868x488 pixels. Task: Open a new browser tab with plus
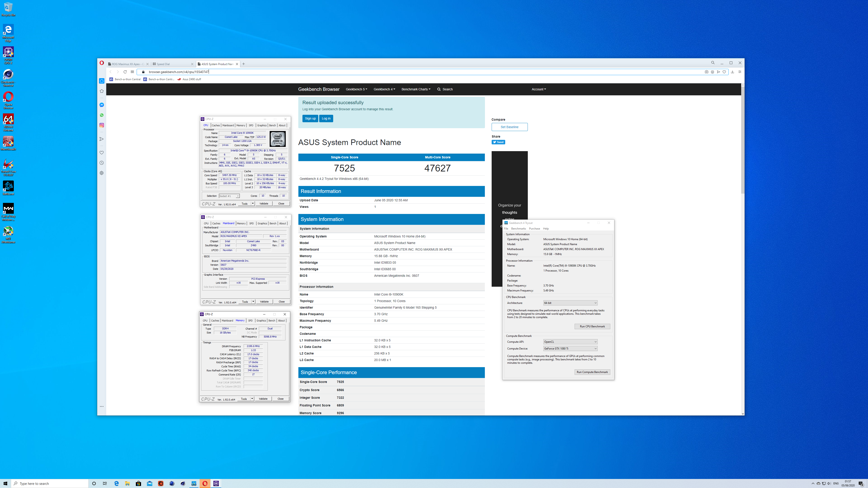click(x=244, y=64)
